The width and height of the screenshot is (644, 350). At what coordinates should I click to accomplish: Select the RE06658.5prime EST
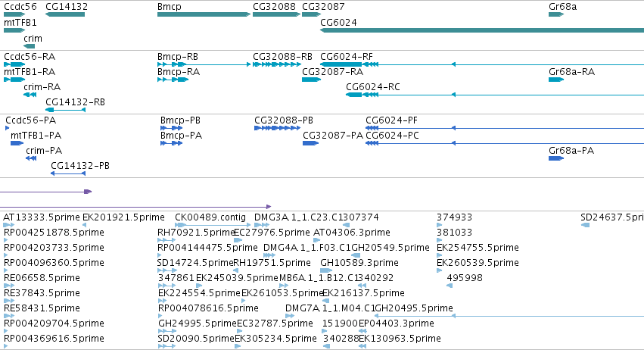(9, 286)
